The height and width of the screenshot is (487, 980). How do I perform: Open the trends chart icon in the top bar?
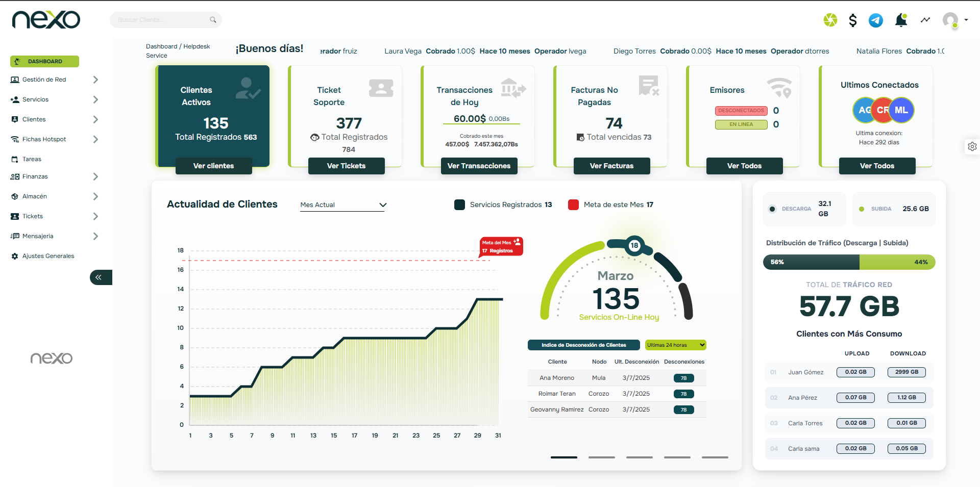pyautogui.click(x=925, y=20)
